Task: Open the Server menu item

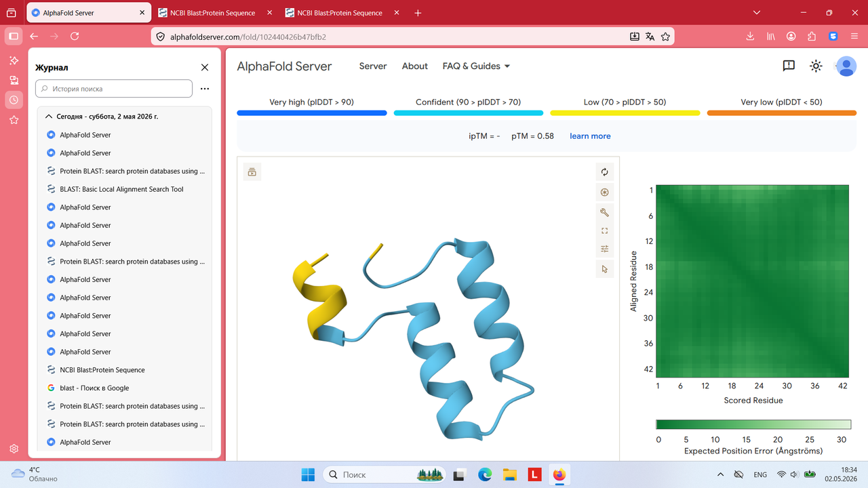Action: click(373, 66)
